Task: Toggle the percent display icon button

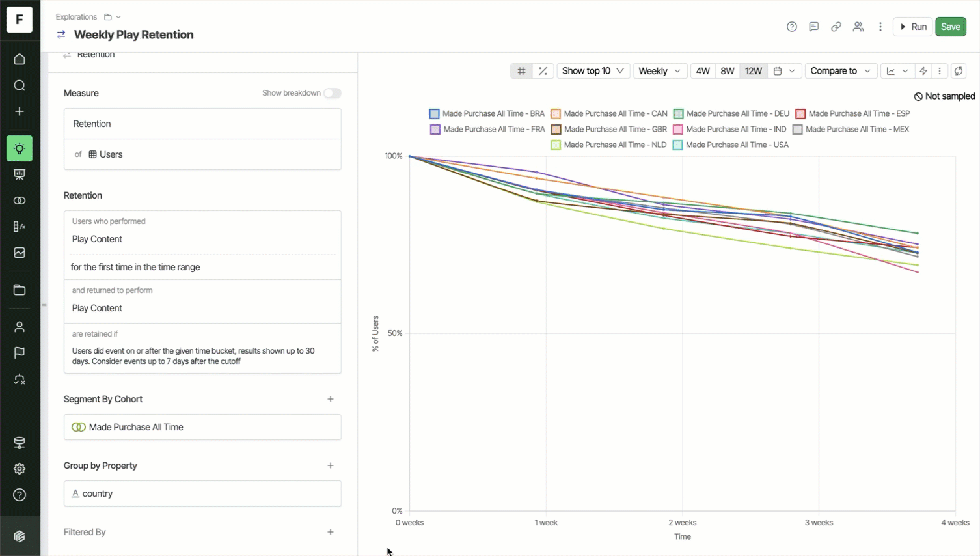Action: tap(543, 71)
